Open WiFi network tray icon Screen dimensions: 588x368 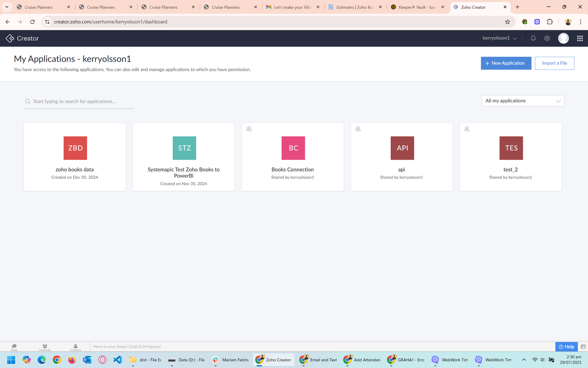[x=535, y=360]
